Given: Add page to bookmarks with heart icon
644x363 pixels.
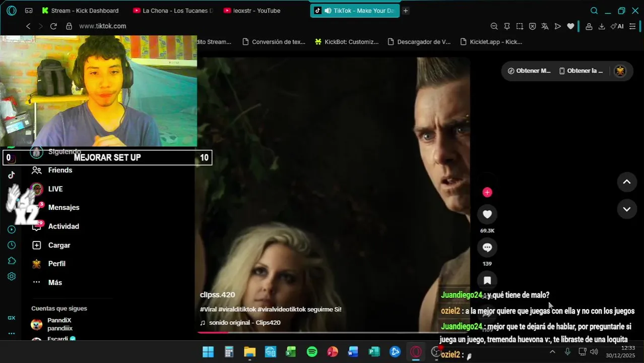Looking at the screenshot, I should pyautogui.click(x=570, y=26).
